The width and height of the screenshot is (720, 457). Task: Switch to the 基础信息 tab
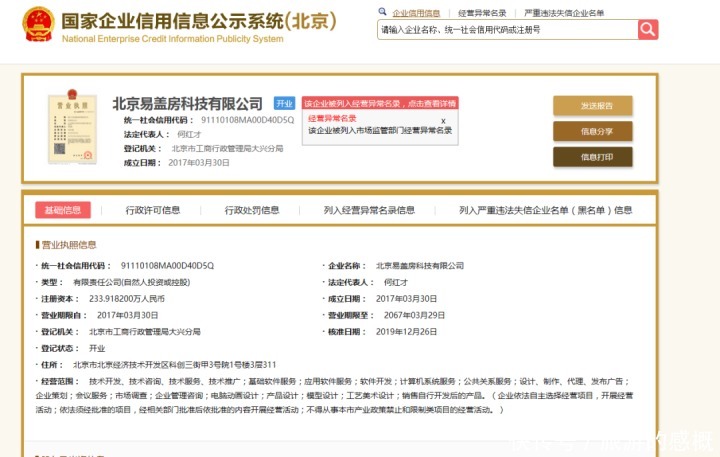click(63, 210)
